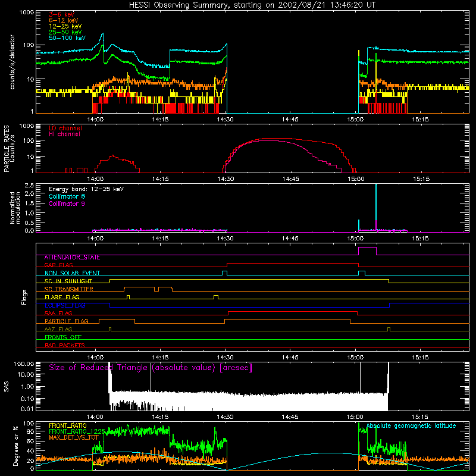
Task: Select the Collimator 9 legend label
Action: [x=67, y=203]
